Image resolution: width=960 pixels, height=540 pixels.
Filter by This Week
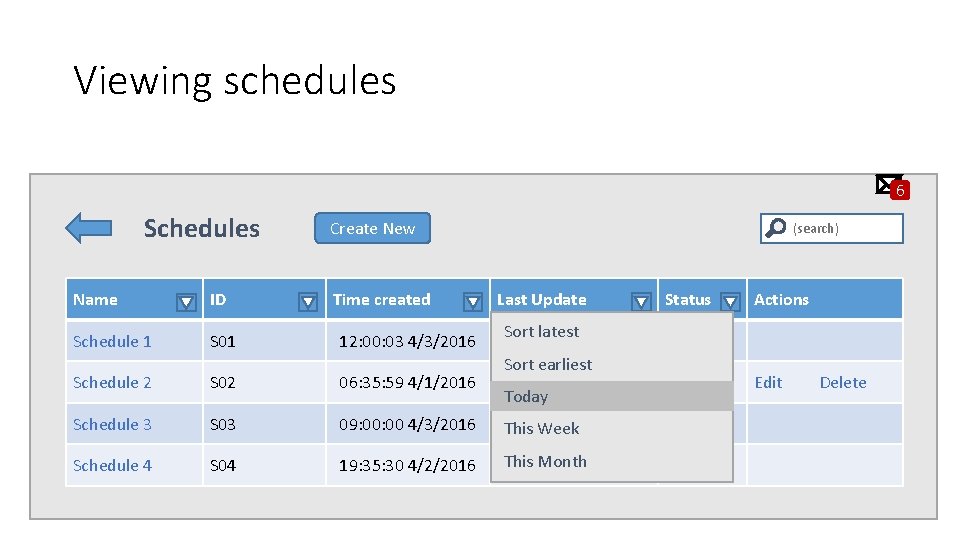tap(541, 429)
